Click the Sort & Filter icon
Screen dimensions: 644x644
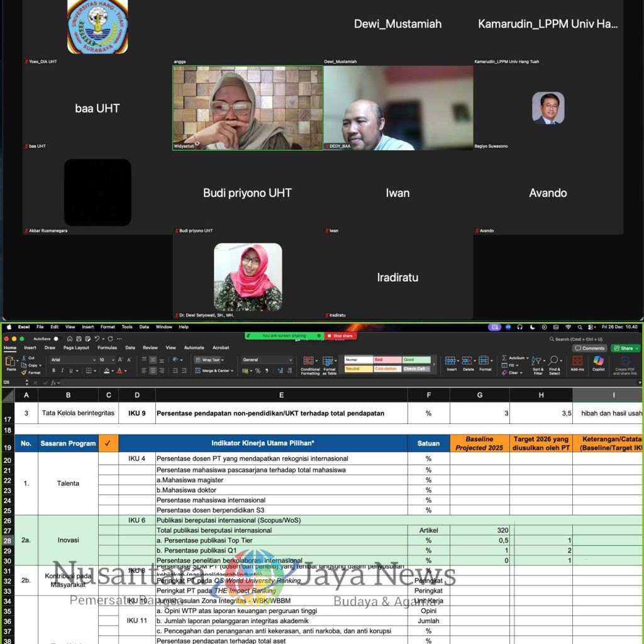pos(538,364)
